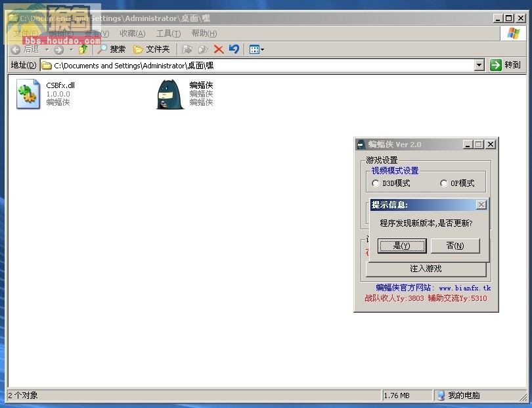532x408 pixels.
Task: Go up one folder level
Action: click(83, 49)
